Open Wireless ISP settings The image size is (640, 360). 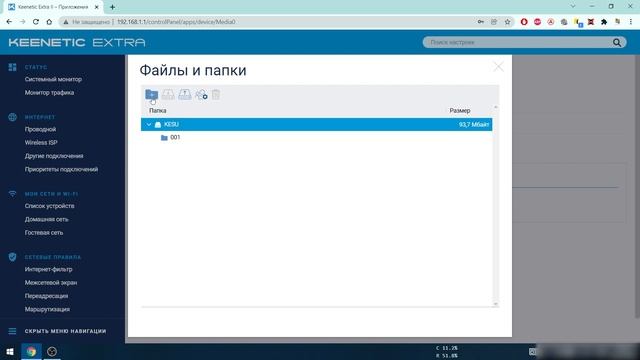(x=41, y=142)
